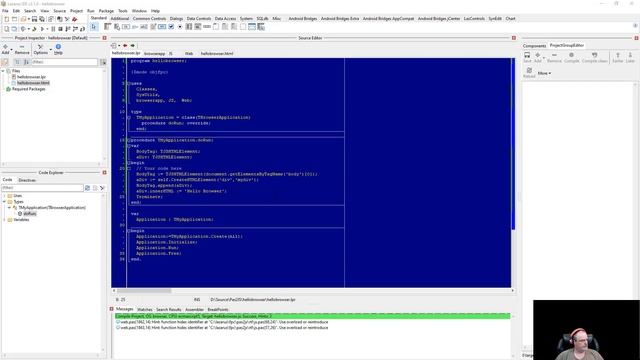Viewport: 640px width, 360px height.
Task: Open the Project menu
Action: [76, 11]
